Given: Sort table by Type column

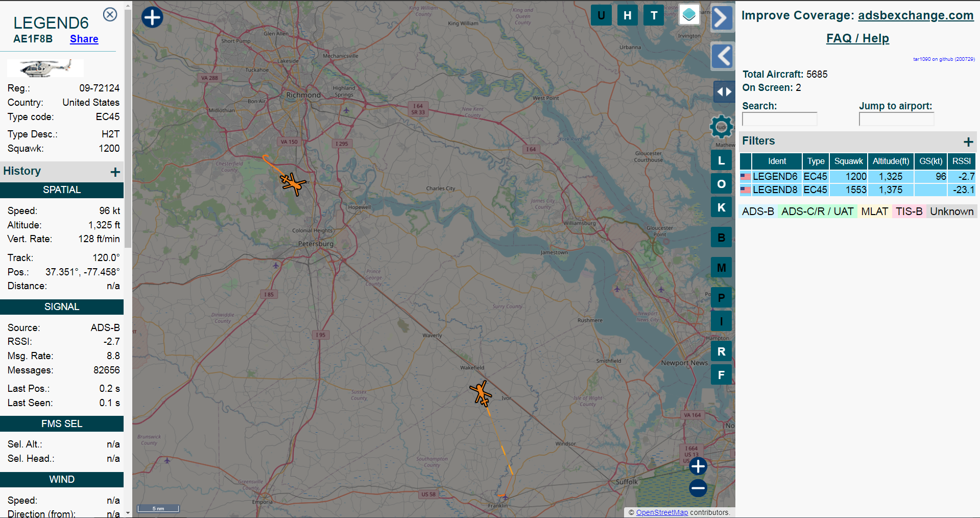Looking at the screenshot, I should point(816,161).
